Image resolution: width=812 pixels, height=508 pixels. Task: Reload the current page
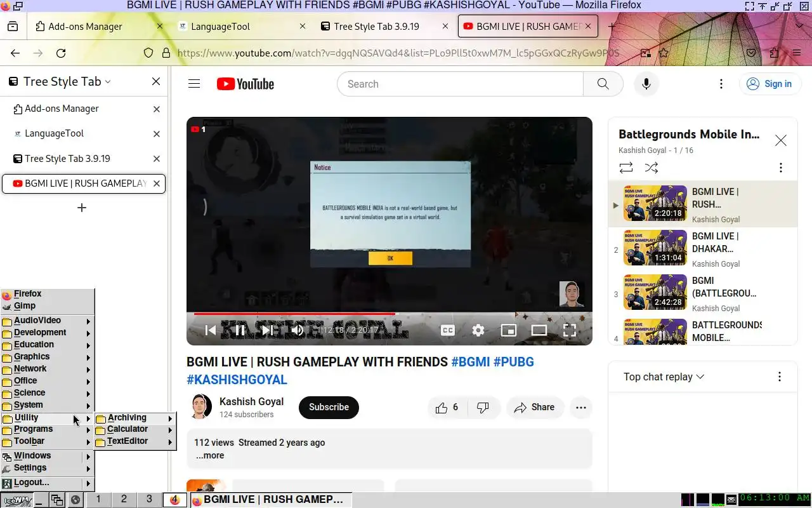[61, 53]
